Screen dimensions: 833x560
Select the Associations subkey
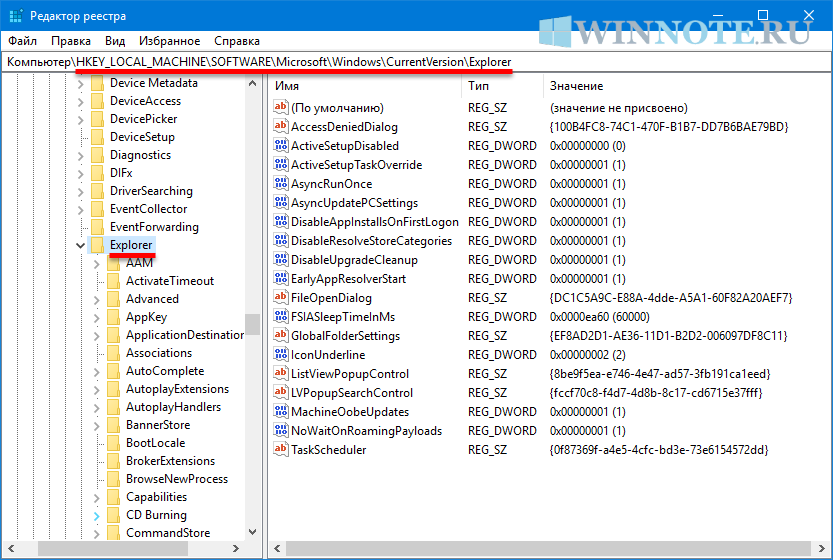159,353
